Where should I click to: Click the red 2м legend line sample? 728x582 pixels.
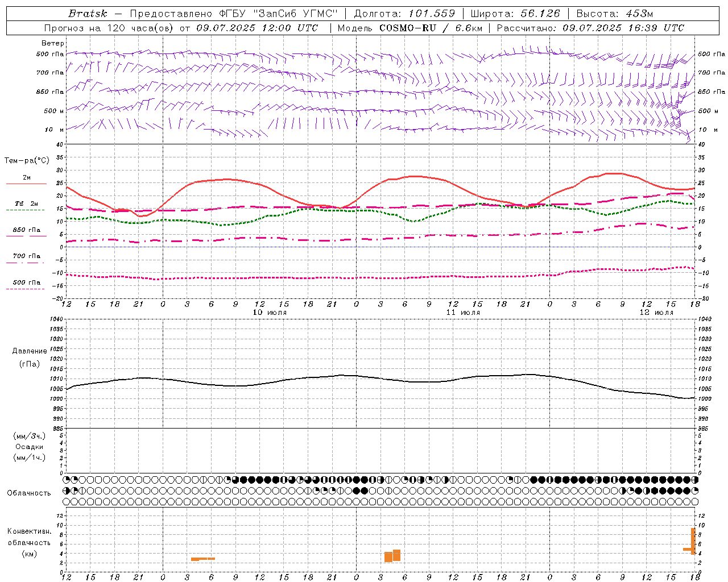(26, 184)
